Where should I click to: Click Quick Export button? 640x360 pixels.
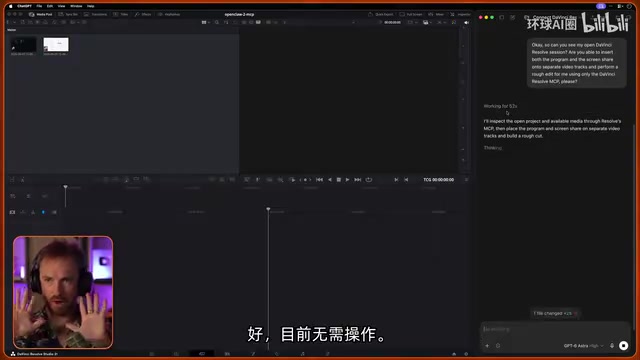380,14
